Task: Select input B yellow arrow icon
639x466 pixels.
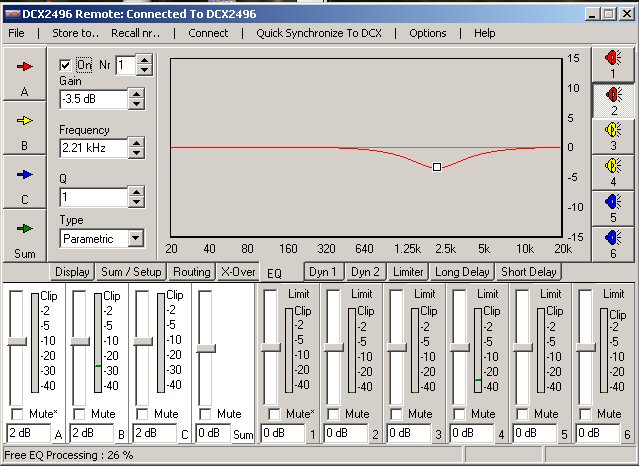Action: point(24,121)
